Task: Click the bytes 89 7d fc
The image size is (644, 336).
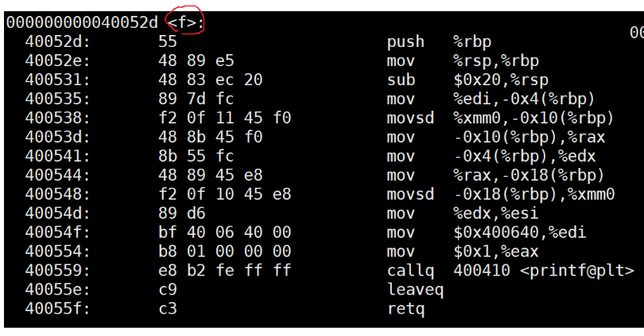Action: coord(196,99)
